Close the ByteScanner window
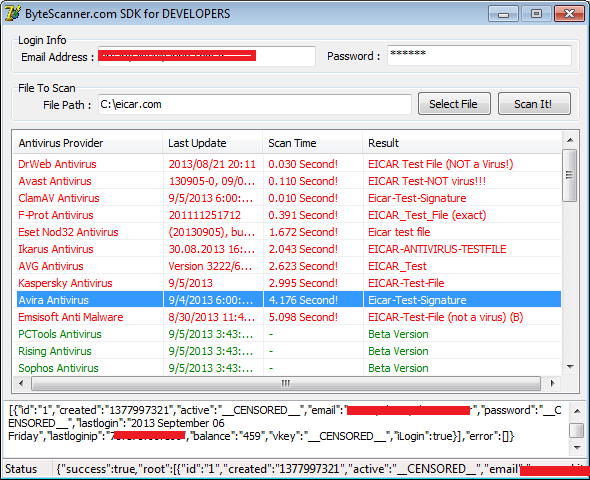Image resolution: width=590 pixels, height=480 pixels. coord(569,14)
